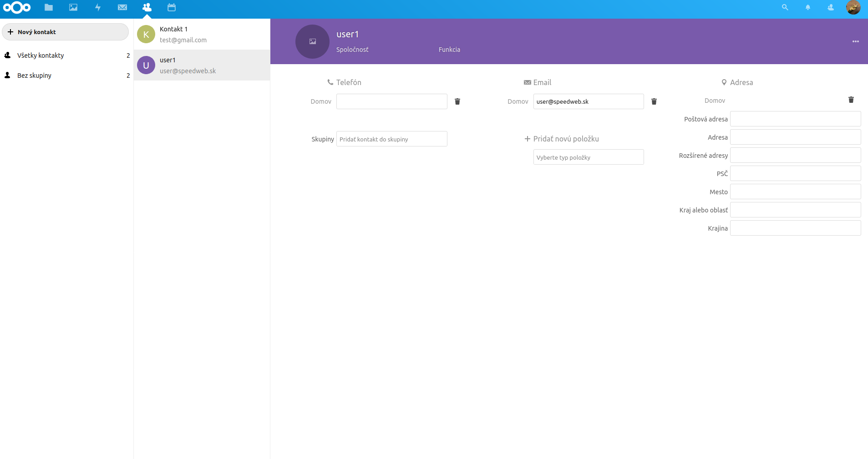Open the Calendar app icon
The width and height of the screenshot is (868, 459).
[172, 7]
